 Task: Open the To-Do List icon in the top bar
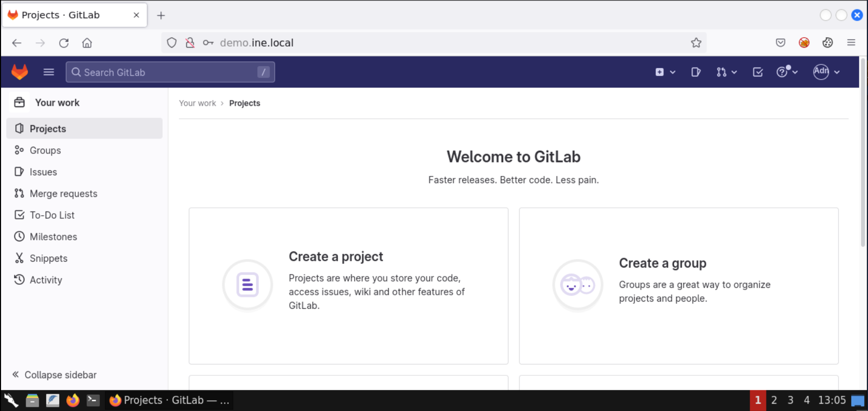click(x=758, y=72)
